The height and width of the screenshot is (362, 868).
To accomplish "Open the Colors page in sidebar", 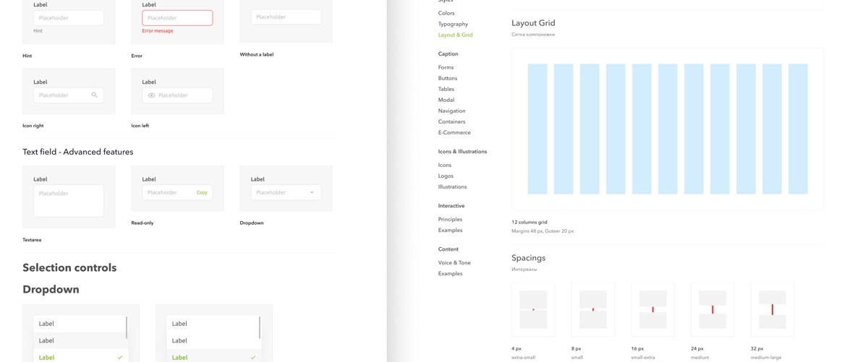I will (x=446, y=13).
